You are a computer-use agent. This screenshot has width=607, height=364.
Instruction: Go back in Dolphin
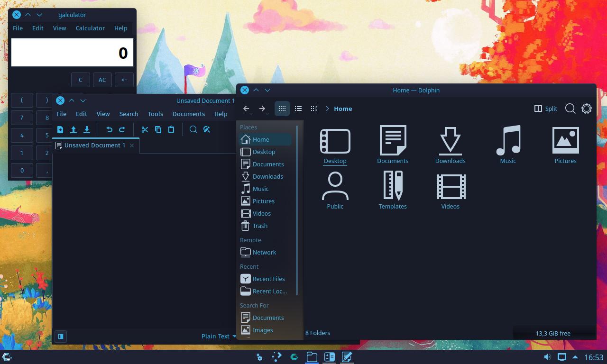click(x=246, y=109)
